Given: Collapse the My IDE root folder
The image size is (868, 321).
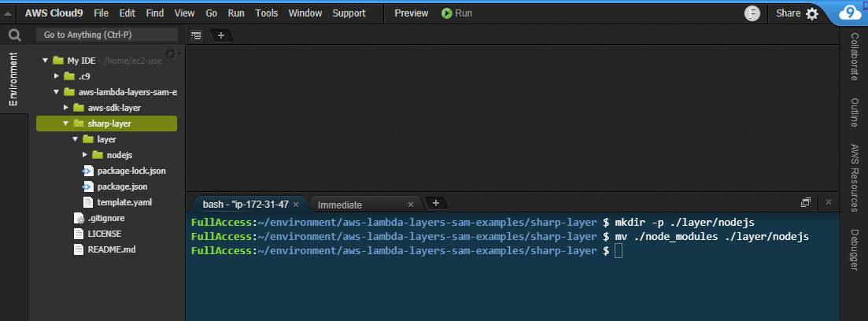Looking at the screenshot, I should tap(46, 61).
